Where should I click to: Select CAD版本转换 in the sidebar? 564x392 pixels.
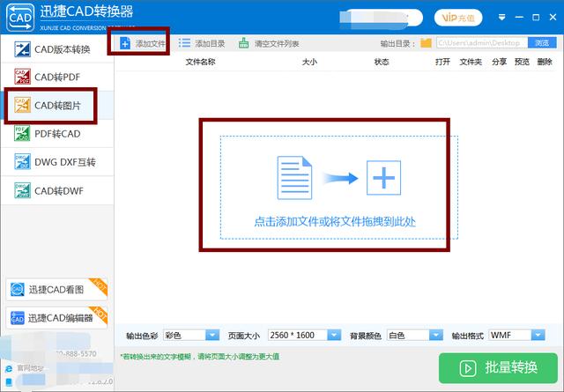57,49
